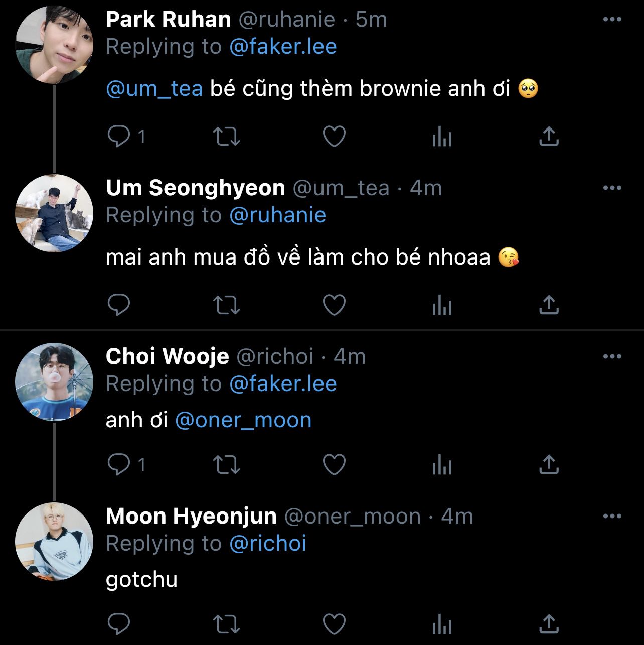
Task: Open more options on Park Ruhan's tweet
Action: tap(612, 20)
